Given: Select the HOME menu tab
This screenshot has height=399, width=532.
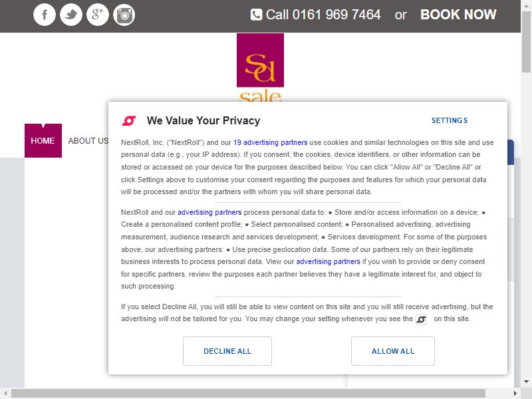Looking at the screenshot, I should pyautogui.click(x=43, y=140).
